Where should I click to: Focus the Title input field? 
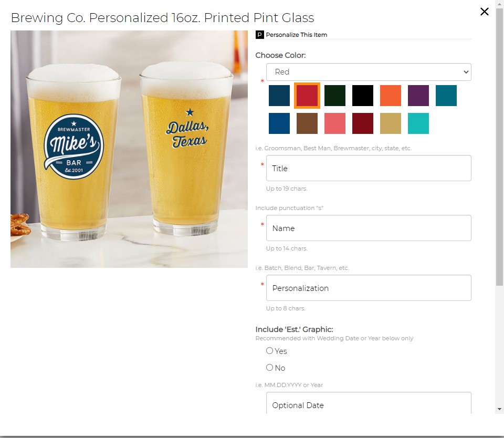click(x=369, y=168)
